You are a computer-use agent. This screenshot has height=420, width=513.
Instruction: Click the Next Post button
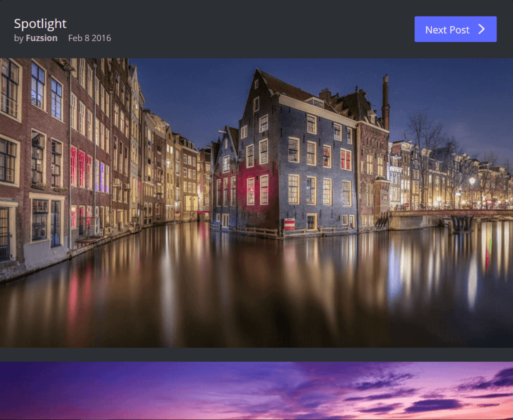[x=455, y=30]
